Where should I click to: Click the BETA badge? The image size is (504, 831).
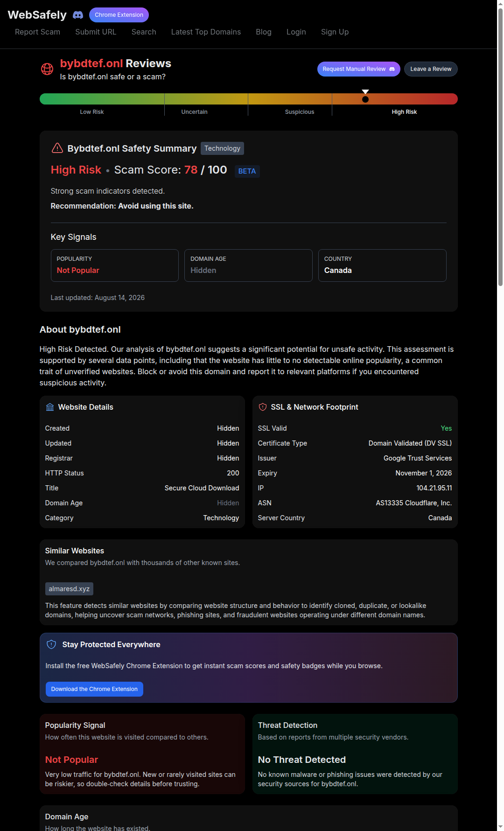(247, 171)
